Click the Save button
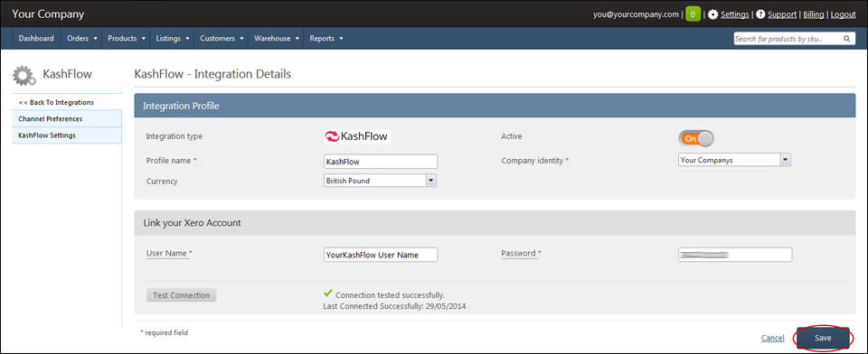Screen dimensions: 868x354 point(823,338)
